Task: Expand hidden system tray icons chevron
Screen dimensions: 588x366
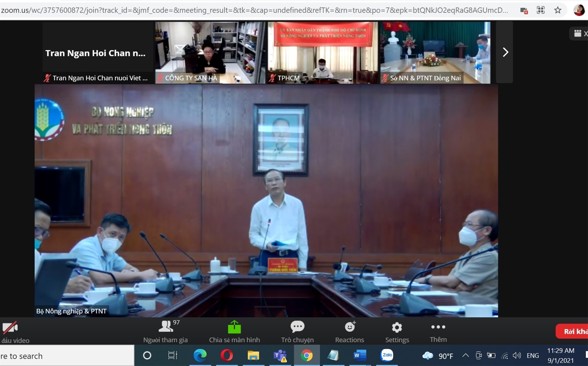Action: coord(465,355)
